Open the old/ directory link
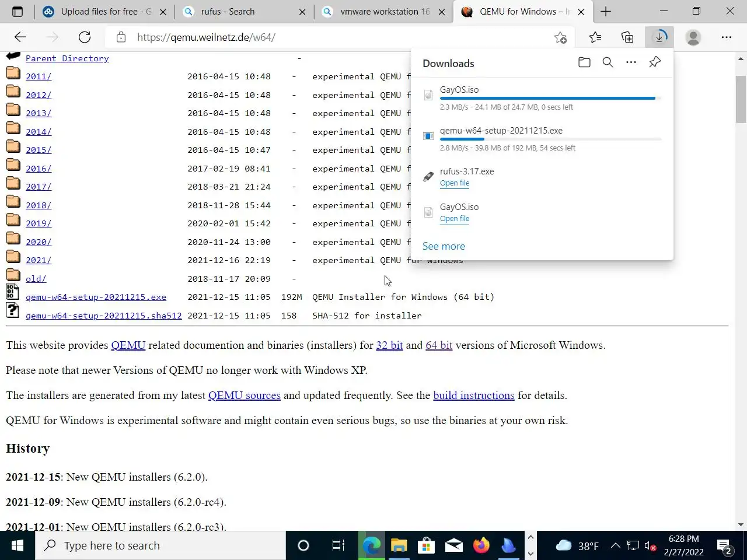 (x=36, y=279)
